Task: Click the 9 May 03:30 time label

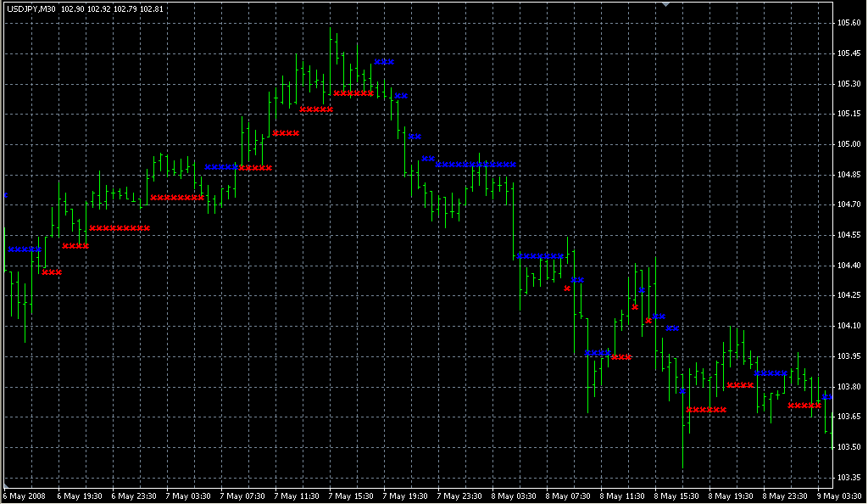Action: pyautogui.click(x=839, y=496)
